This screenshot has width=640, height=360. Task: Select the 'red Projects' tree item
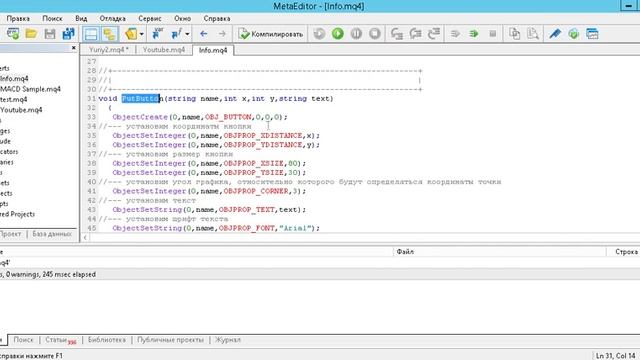17,214
